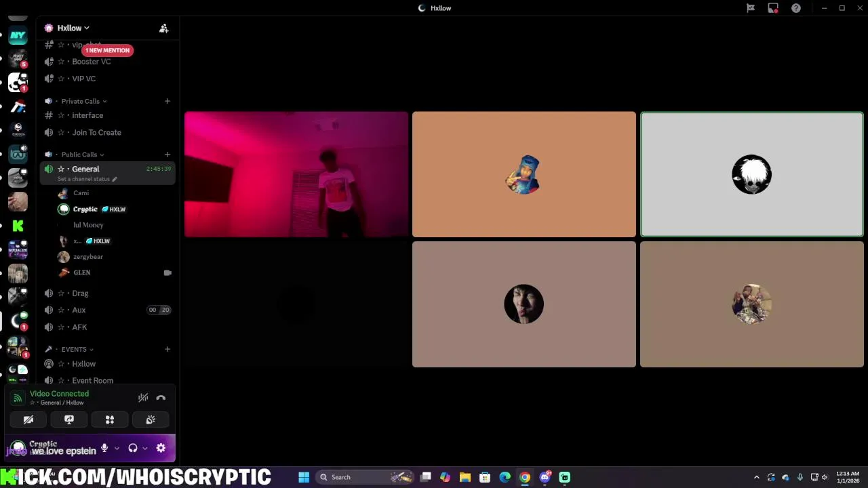Mute your microphone
This screenshot has width=868, height=488.
click(x=104, y=448)
